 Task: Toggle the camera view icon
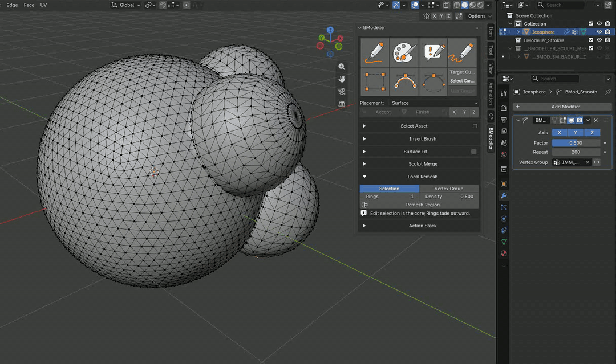coord(342,91)
